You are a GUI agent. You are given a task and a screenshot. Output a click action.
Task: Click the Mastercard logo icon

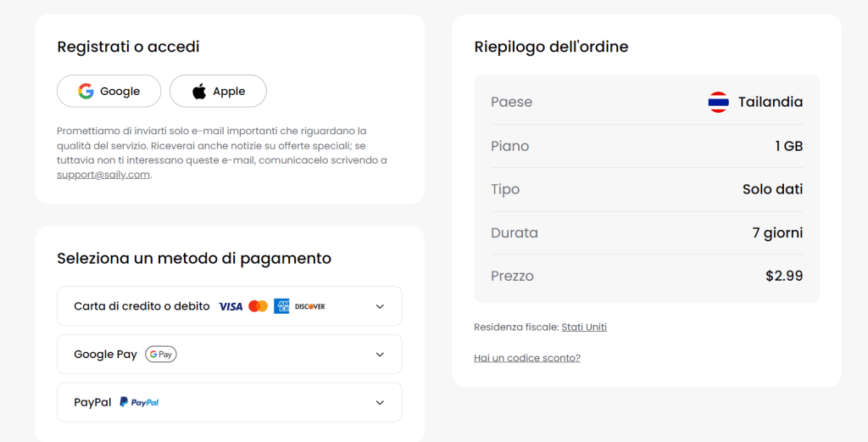click(x=259, y=306)
